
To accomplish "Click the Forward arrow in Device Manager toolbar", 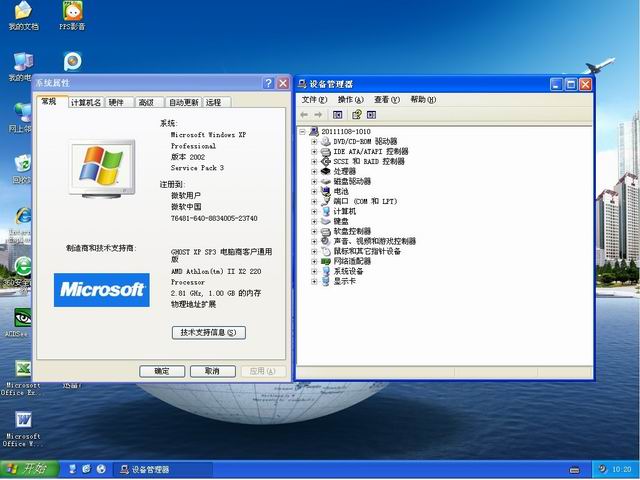I will tap(318, 115).
